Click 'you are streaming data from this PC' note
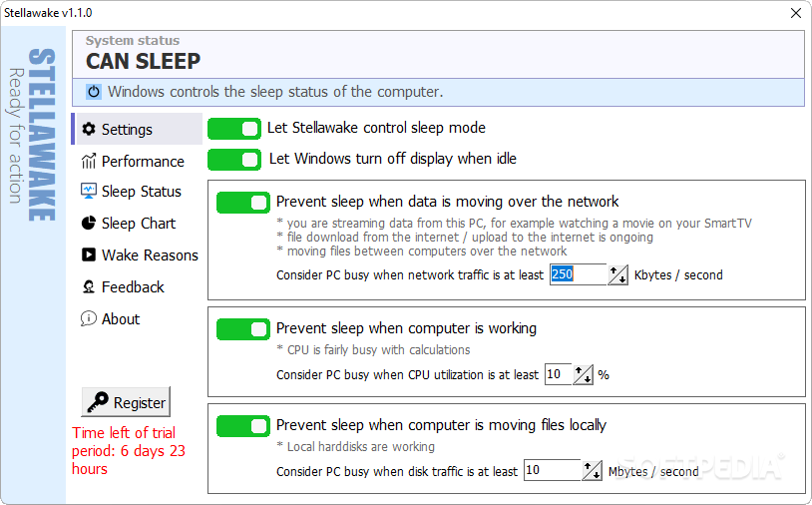The height and width of the screenshot is (505, 812). (514, 224)
